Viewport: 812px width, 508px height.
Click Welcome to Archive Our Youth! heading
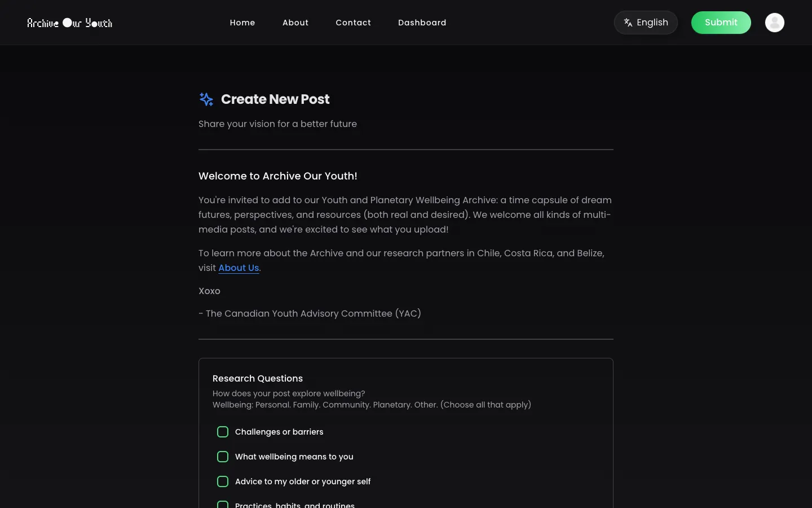pos(278,176)
